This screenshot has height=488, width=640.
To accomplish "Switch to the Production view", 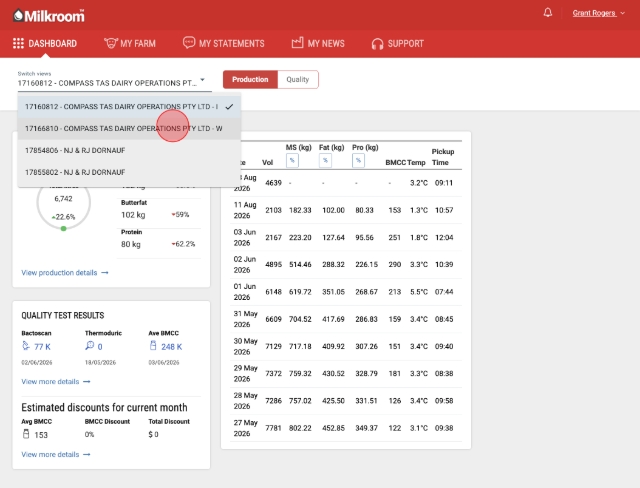I will pyautogui.click(x=250, y=79).
